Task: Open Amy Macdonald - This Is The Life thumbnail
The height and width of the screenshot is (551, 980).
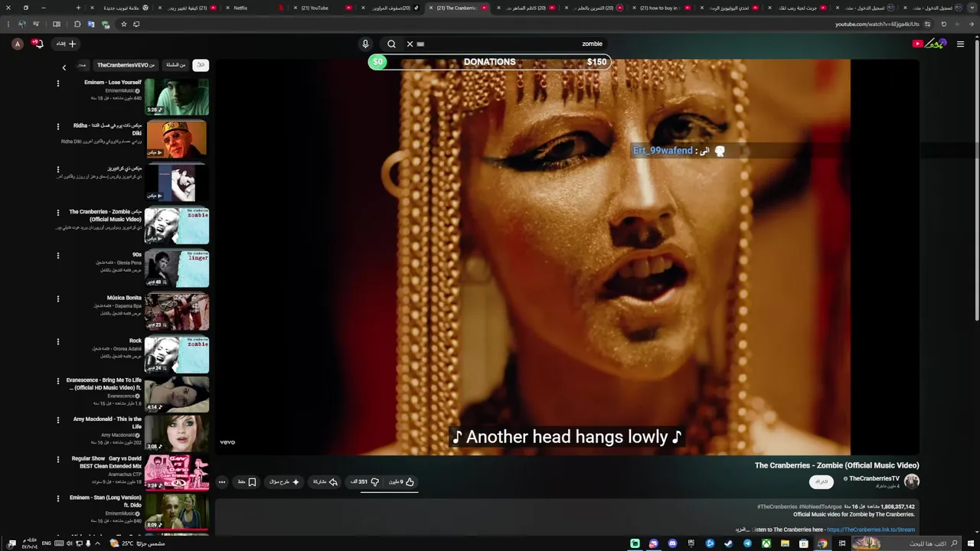Action: coord(177,433)
